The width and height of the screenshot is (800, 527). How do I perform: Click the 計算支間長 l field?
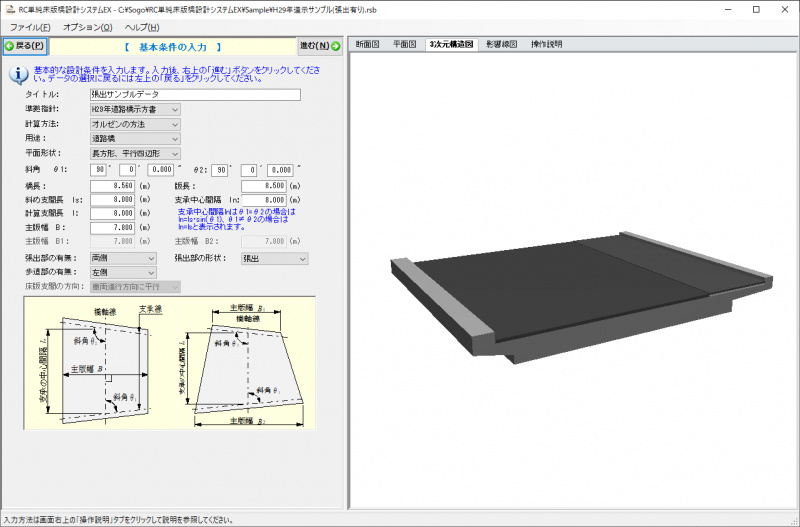tap(113, 213)
